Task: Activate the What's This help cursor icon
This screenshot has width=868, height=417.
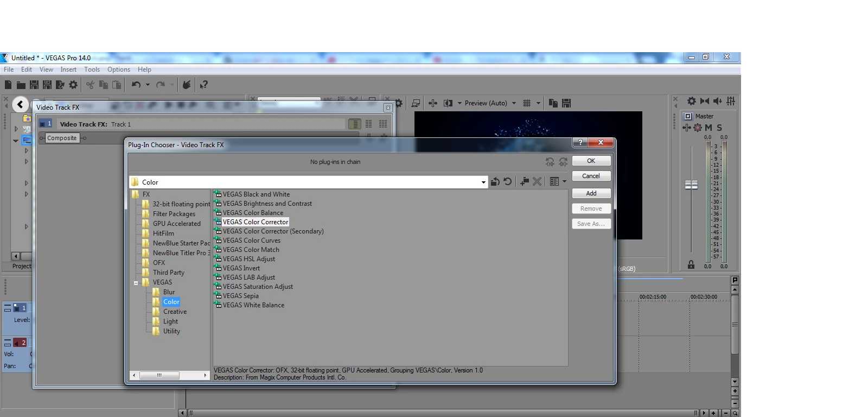Action: pos(203,85)
